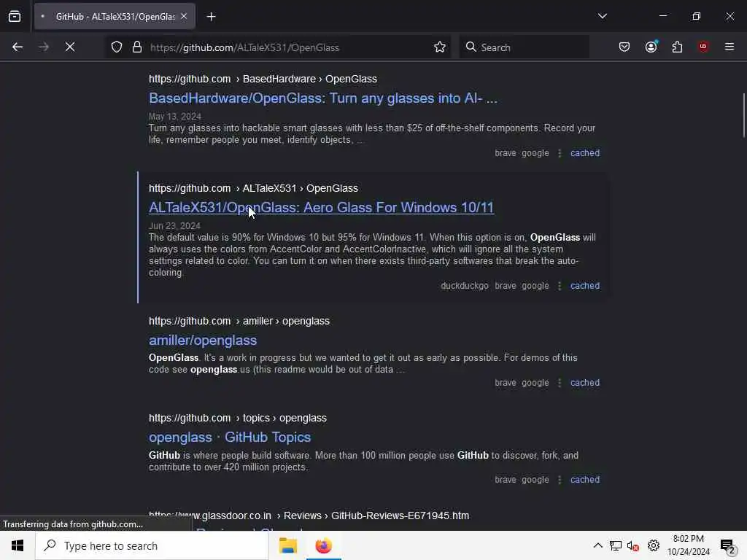
Task: Open muted volume tray icon
Action: pos(632,546)
